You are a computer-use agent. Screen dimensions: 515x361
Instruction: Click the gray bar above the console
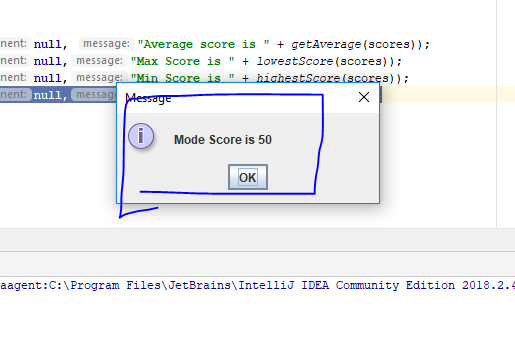(x=257, y=240)
